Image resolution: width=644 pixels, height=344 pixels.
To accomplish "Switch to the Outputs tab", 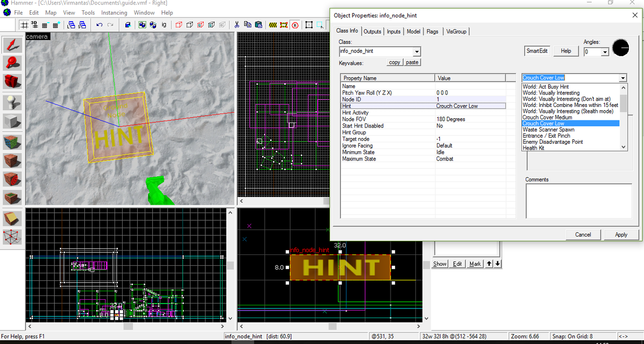I will [x=372, y=31].
